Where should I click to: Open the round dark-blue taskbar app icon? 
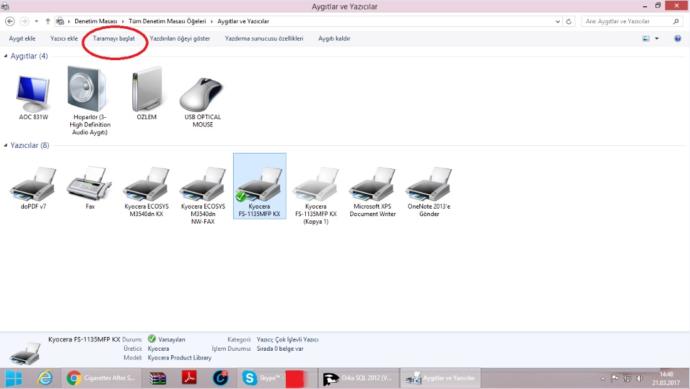[220, 378]
